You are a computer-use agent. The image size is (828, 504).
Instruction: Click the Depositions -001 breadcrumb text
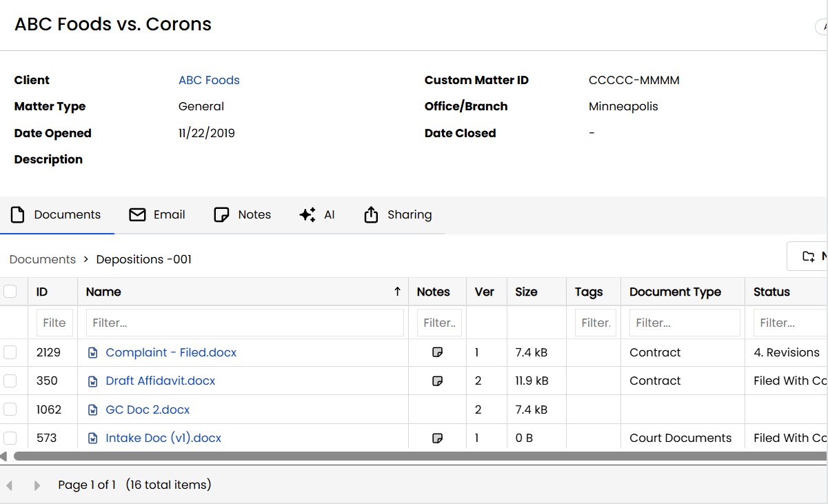click(144, 259)
